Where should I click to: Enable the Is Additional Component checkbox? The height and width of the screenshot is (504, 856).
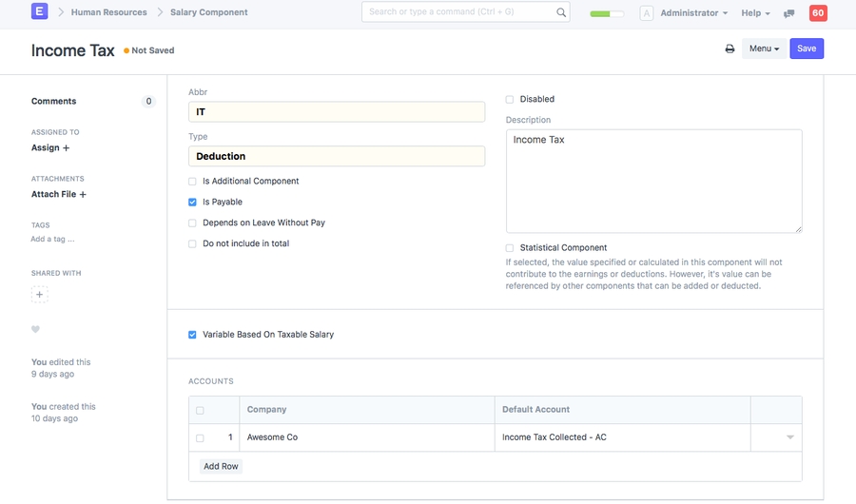[192, 182]
